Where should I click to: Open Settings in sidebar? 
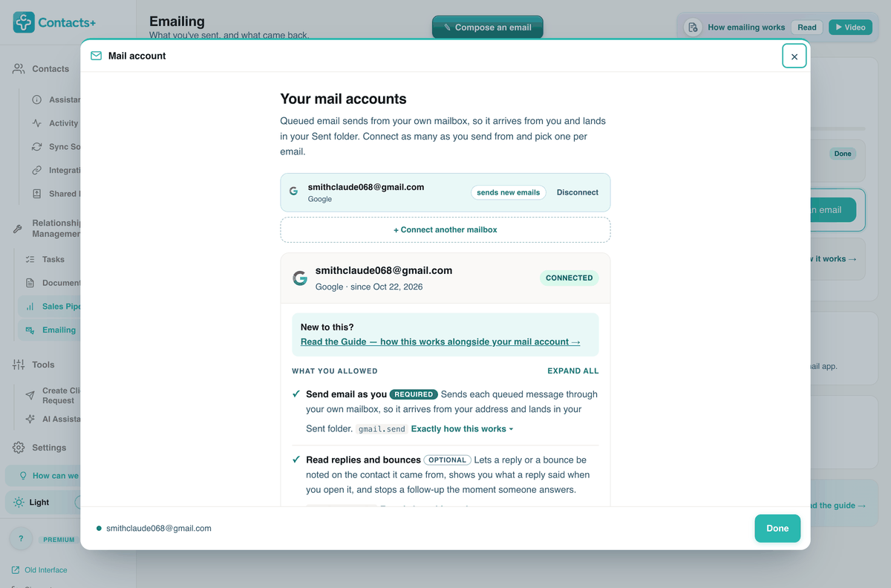pyautogui.click(x=49, y=448)
